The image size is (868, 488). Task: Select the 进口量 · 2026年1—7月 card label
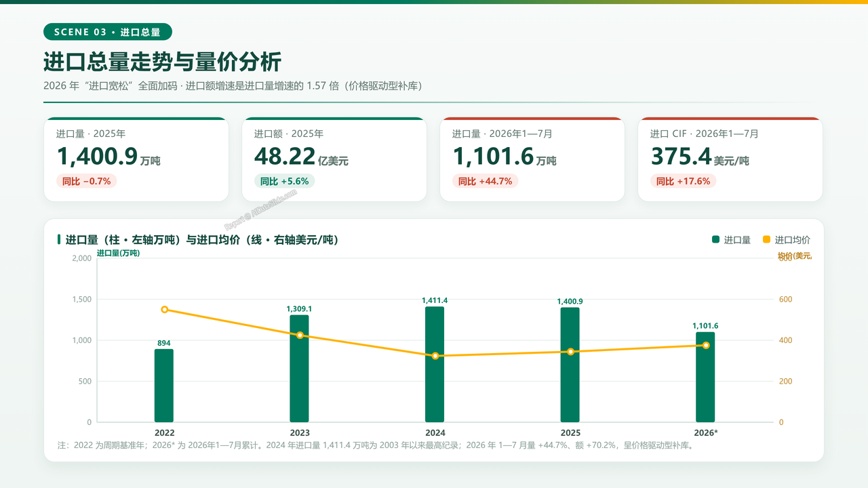click(504, 134)
